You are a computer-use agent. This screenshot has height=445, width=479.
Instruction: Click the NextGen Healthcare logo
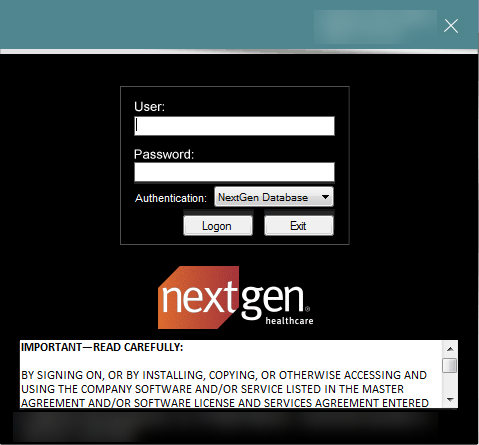point(236,297)
